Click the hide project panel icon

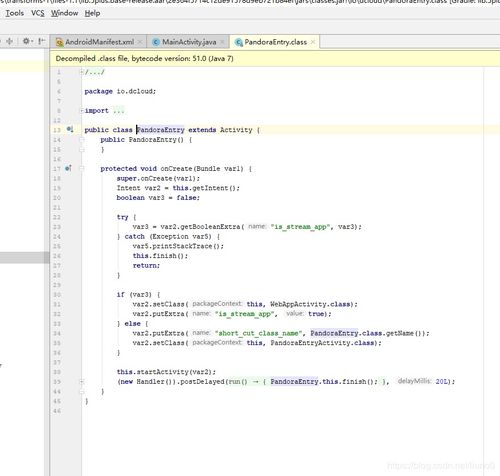[41, 41]
